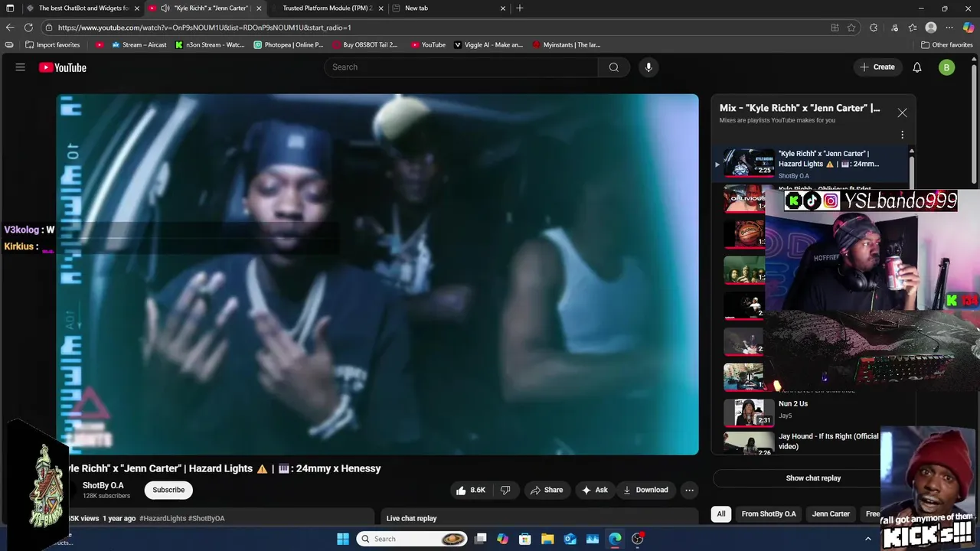
Task: Subscribe to ShotBy O.A channel
Action: pyautogui.click(x=168, y=490)
